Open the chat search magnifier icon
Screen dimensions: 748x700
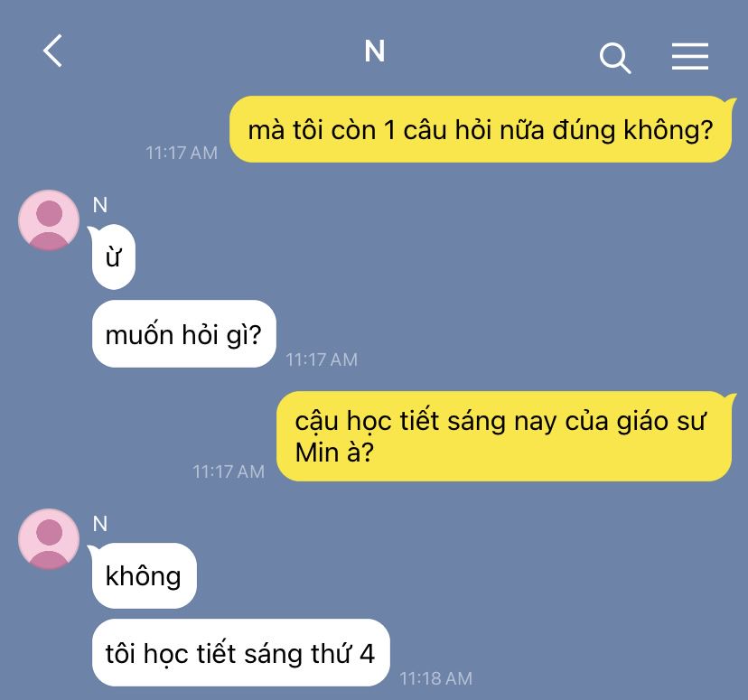tap(615, 58)
